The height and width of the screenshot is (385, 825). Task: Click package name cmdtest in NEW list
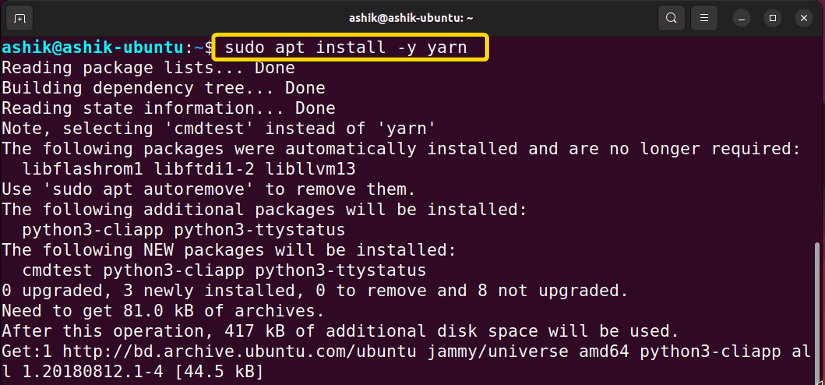(57, 270)
